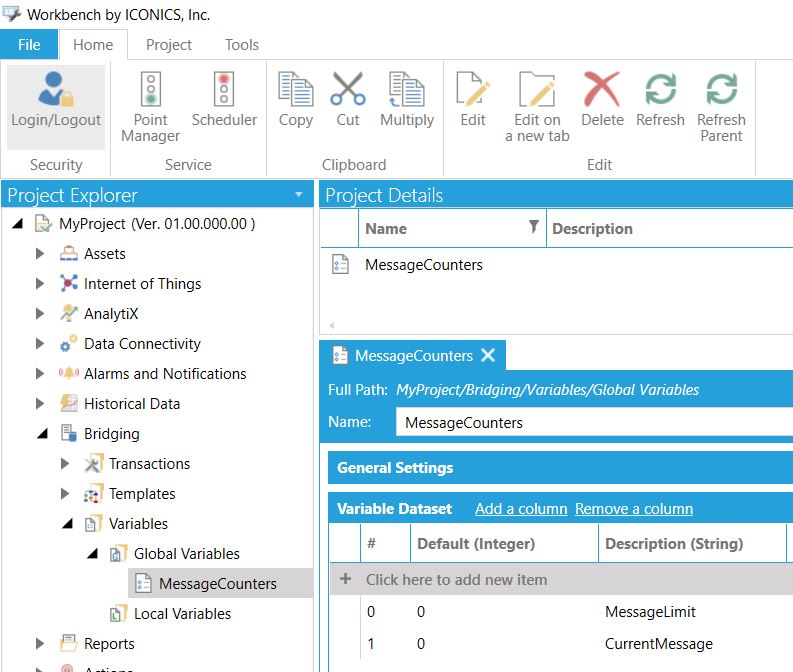Open the Scheduler service icon
This screenshot has width=793, height=672.
[224, 89]
